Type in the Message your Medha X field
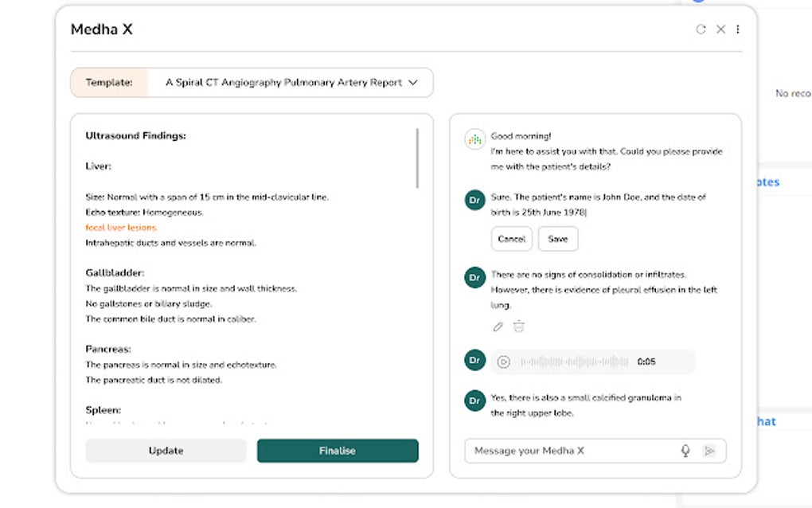This screenshot has width=812, height=508. click(569, 451)
